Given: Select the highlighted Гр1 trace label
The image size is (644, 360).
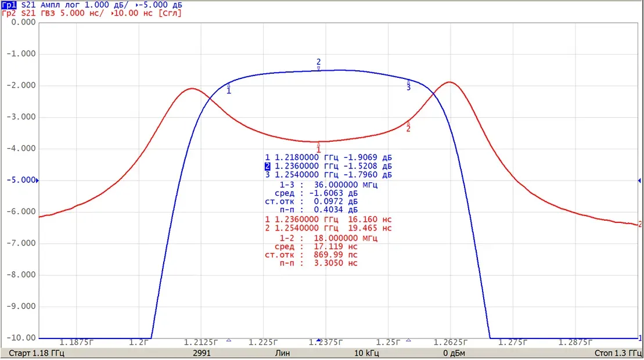Looking at the screenshot, I should (9, 5).
